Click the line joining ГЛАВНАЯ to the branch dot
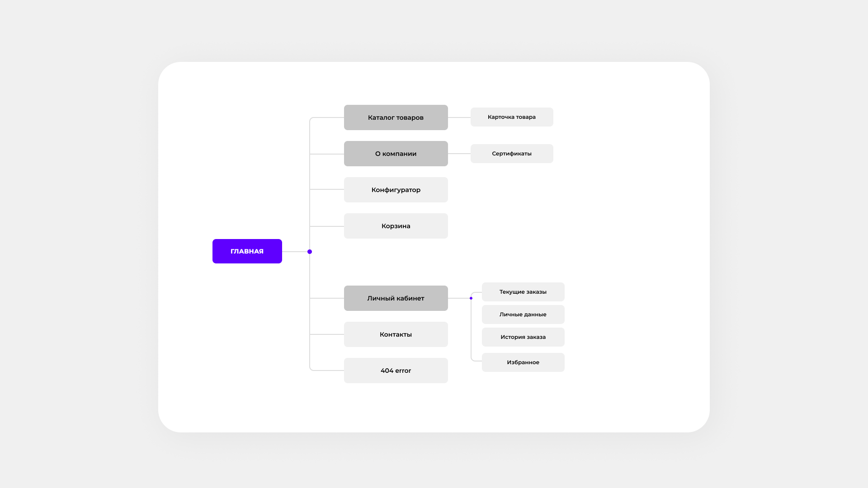868x488 pixels. (295, 252)
